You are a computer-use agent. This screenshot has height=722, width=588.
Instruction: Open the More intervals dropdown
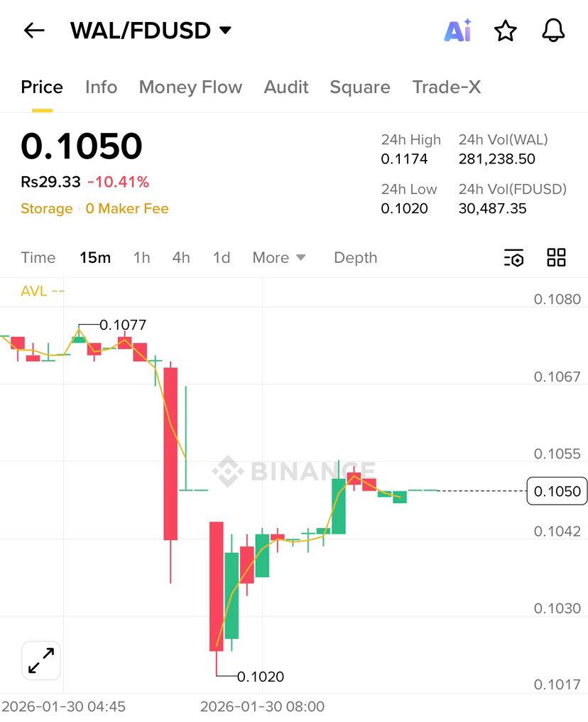tap(279, 258)
